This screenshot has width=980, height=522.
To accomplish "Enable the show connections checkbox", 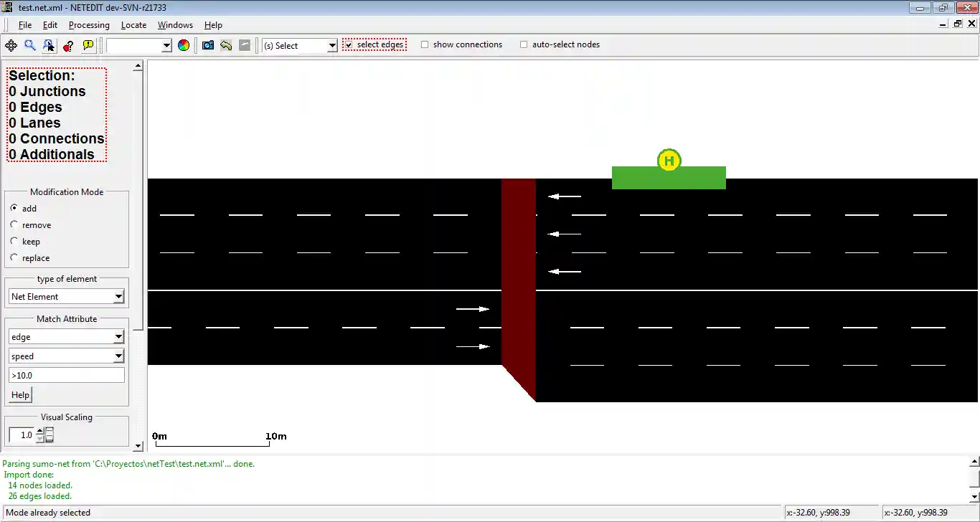I will pos(425,44).
